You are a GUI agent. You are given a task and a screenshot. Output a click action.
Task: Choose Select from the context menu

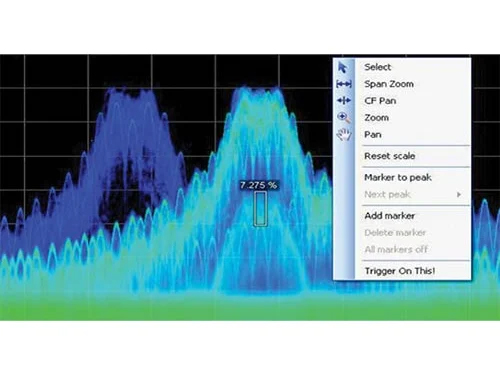point(377,67)
